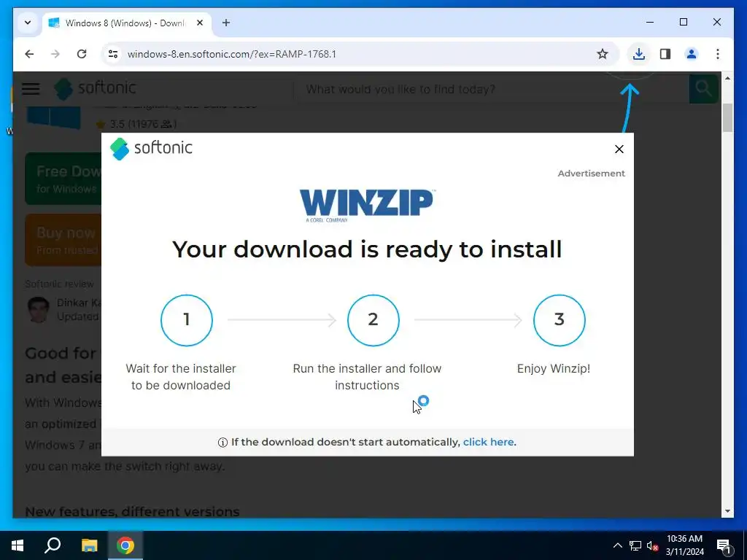Viewport: 747px width, 560px height.
Task: Click the WinZip logo in the popup
Action: coord(367,206)
